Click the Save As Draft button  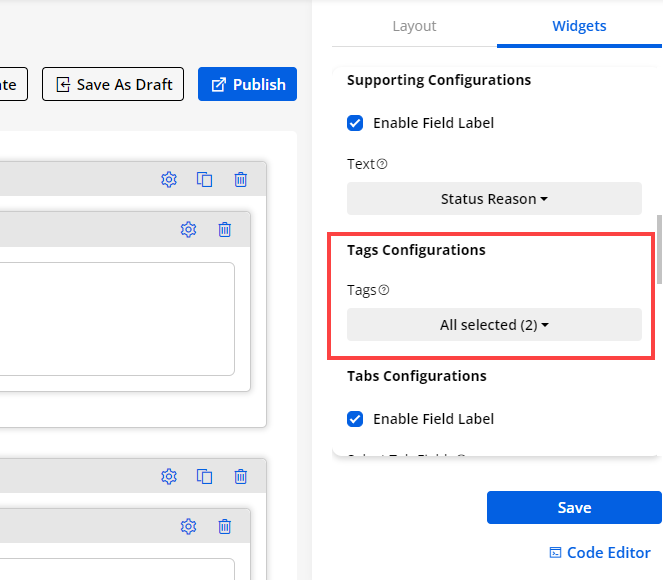click(x=114, y=85)
